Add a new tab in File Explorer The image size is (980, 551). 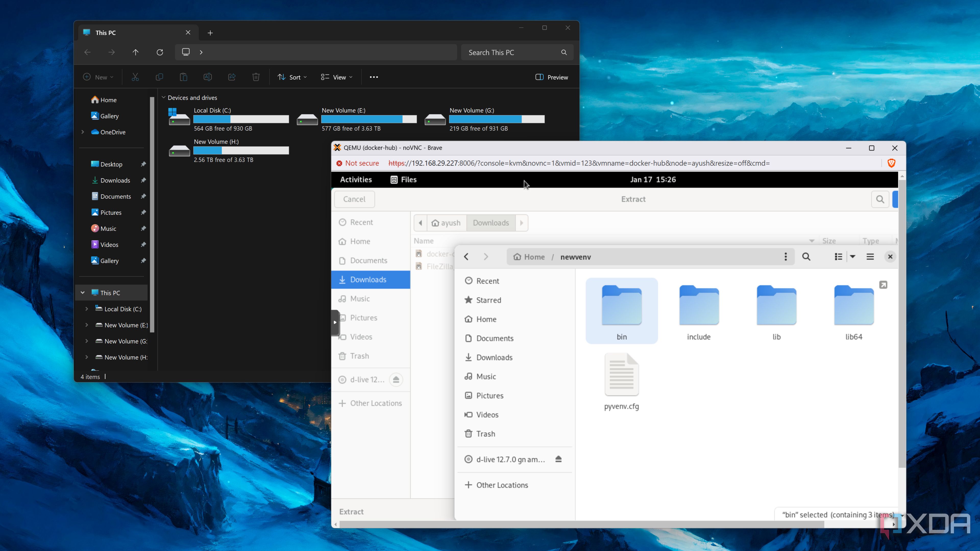coord(210,33)
